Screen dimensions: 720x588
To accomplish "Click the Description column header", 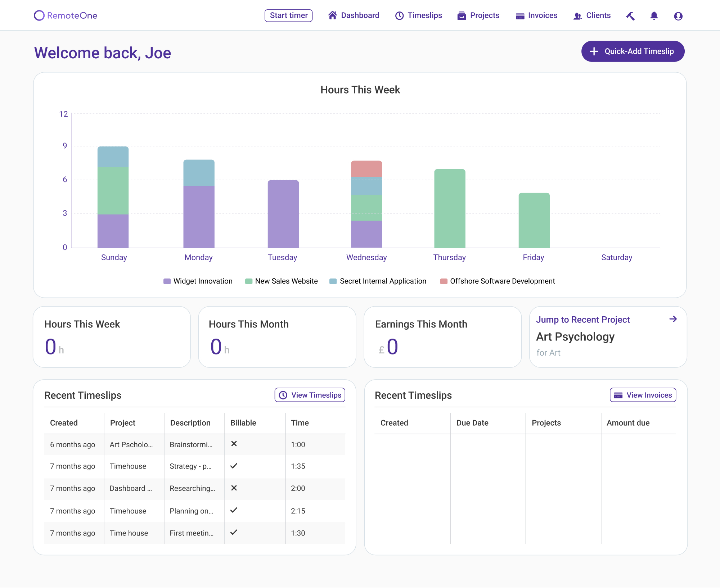I will (x=190, y=423).
